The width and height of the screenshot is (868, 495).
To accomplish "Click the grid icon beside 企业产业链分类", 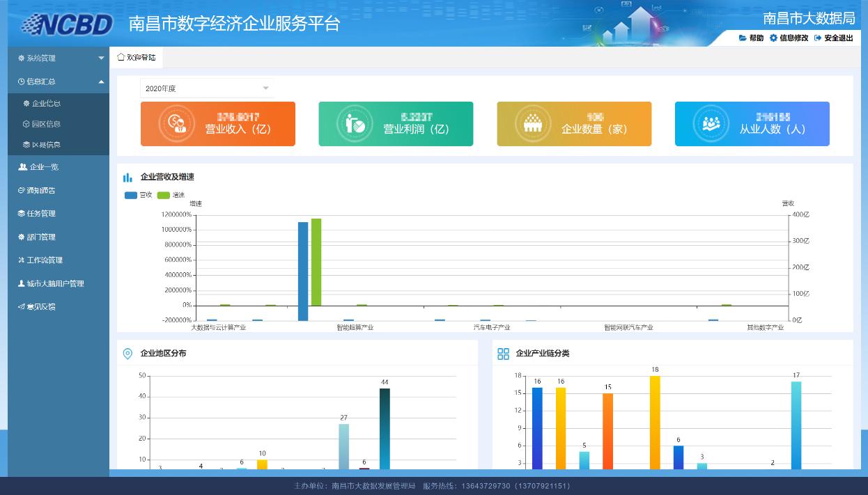I will tap(503, 354).
